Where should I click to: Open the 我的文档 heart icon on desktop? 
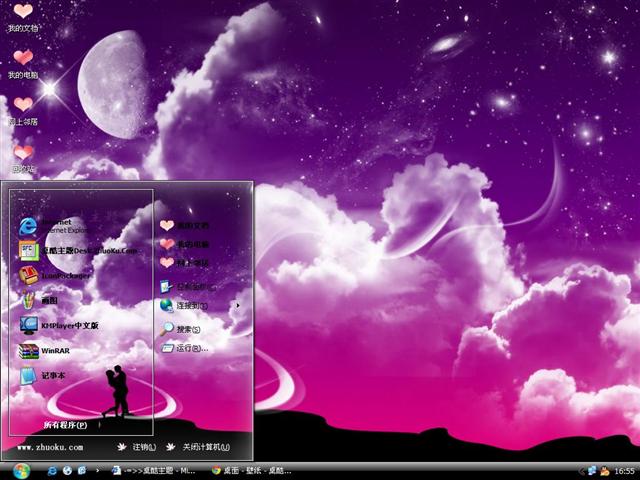pyautogui.click(x=23, y=17)
